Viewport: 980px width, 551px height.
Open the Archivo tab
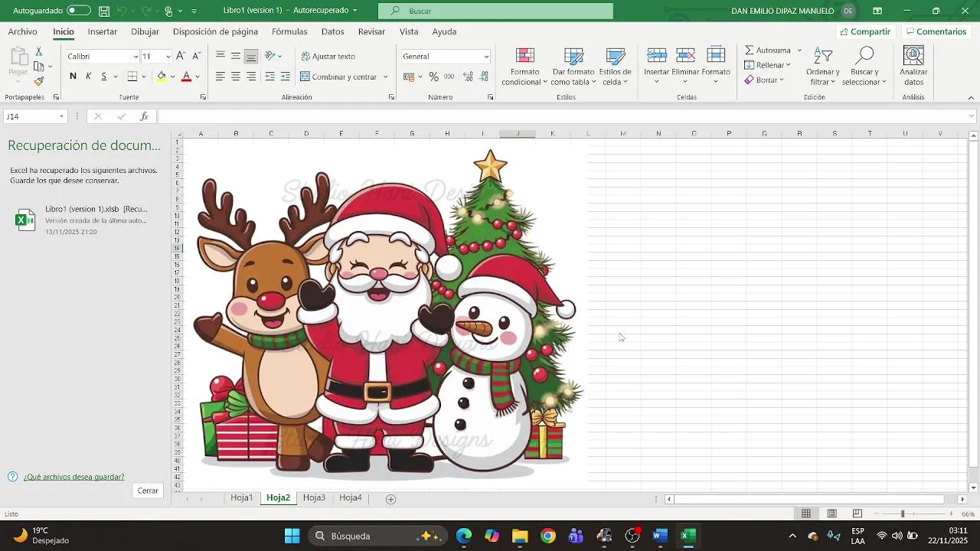pos(23,31)
